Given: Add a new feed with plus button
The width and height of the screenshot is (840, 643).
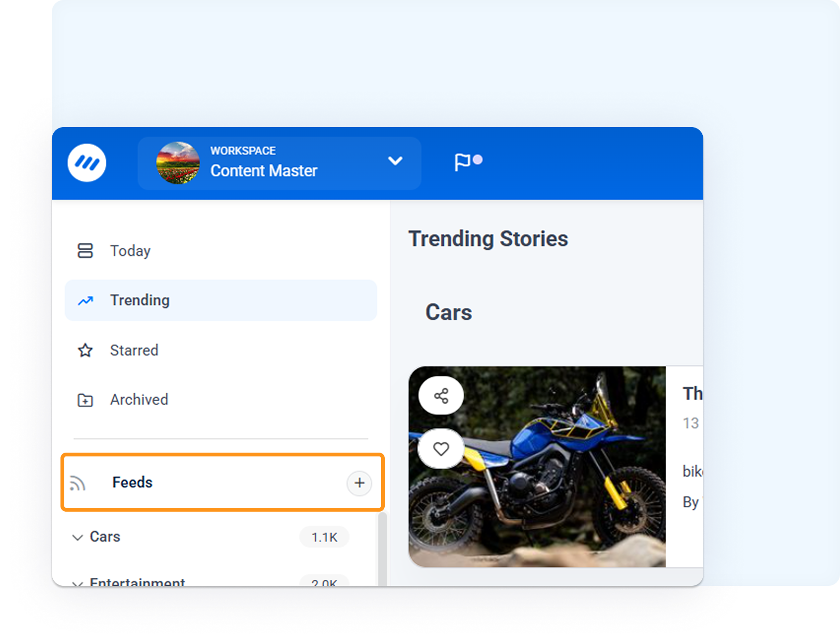Looking at the screenshot, I should 360,483.
